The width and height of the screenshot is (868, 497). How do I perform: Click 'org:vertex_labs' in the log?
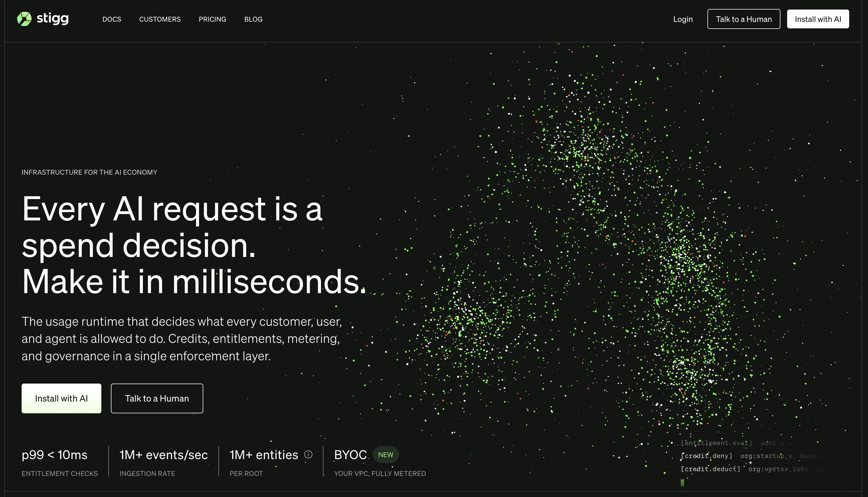point(778,469)
